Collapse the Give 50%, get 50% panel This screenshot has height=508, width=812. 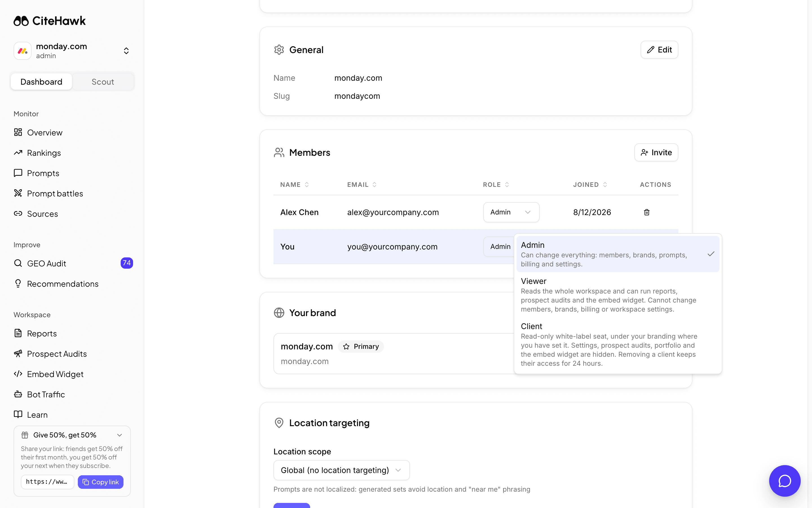click(x=120, y=435)
